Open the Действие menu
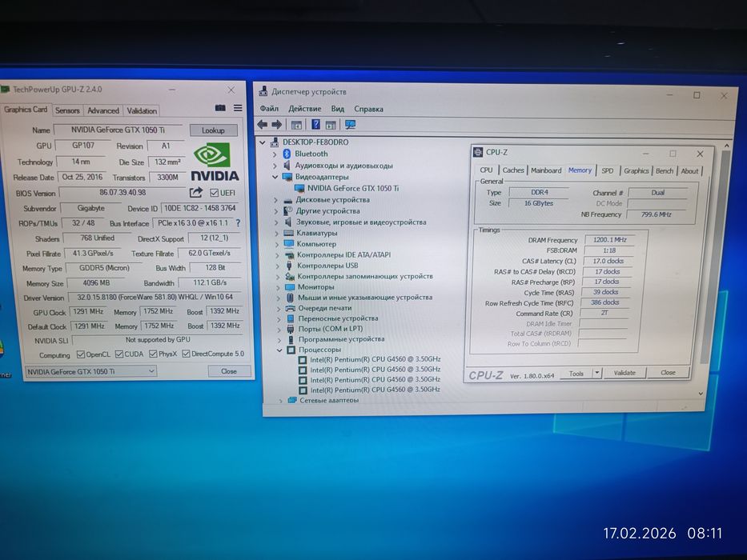This screenshot has width=747, height=560. [305, 109]
